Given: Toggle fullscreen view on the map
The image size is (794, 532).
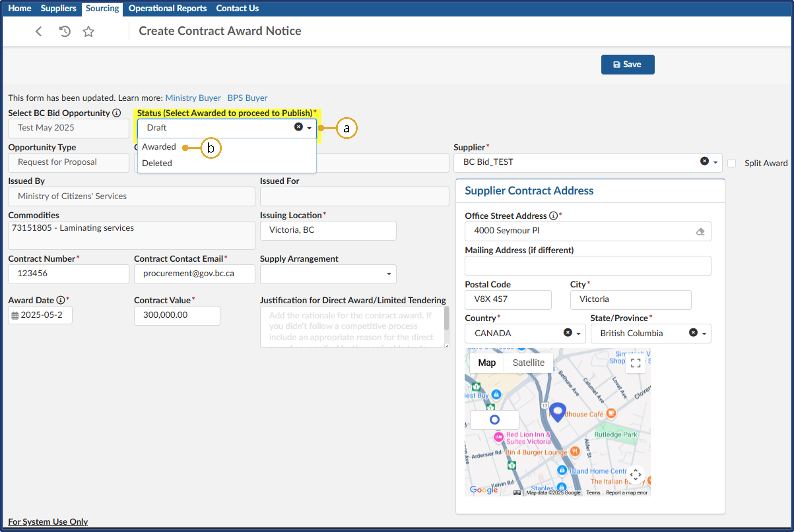Looking at the screenshot, I should coord(636,363).
